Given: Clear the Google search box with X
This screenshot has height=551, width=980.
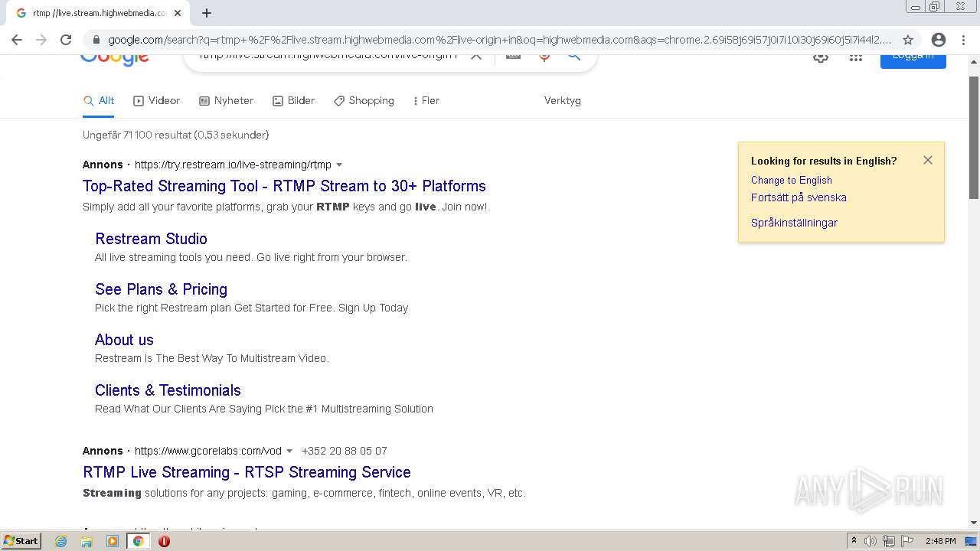Looking at the screenshot, I should click(x=476, y=56).
